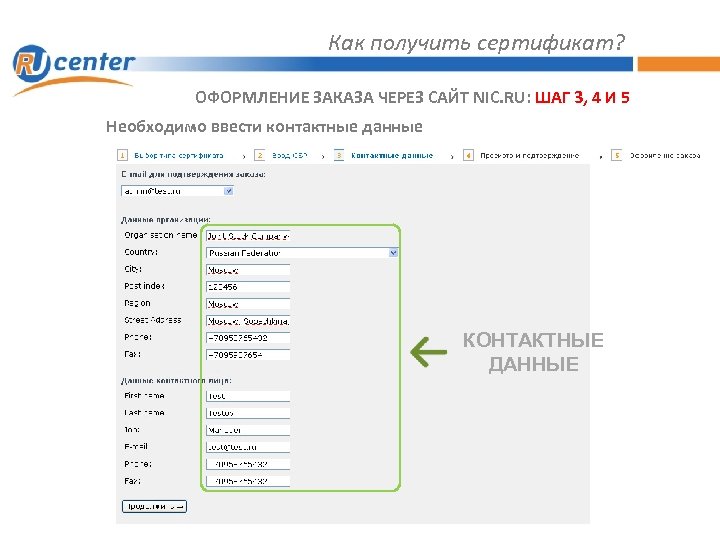Click the organisation Fax input field
The width and height of the screenshot is (720, 540).
pyautogui.click(x=248, y=355)
